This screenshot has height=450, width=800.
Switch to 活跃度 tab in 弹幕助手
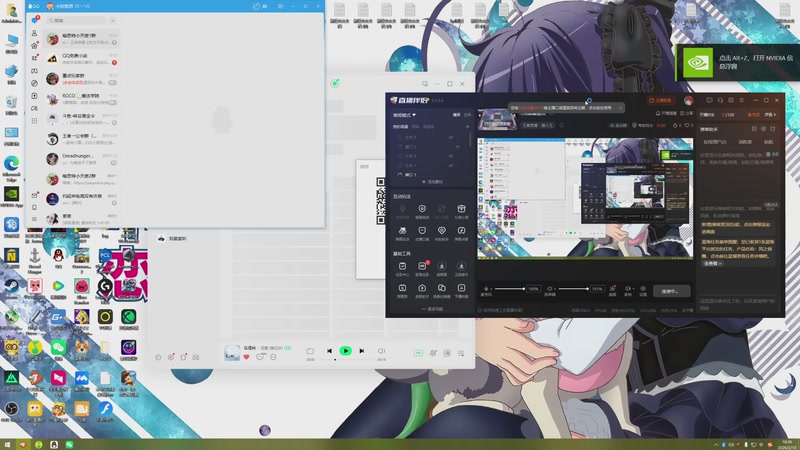pyautogui.click(x=745, y=142)
